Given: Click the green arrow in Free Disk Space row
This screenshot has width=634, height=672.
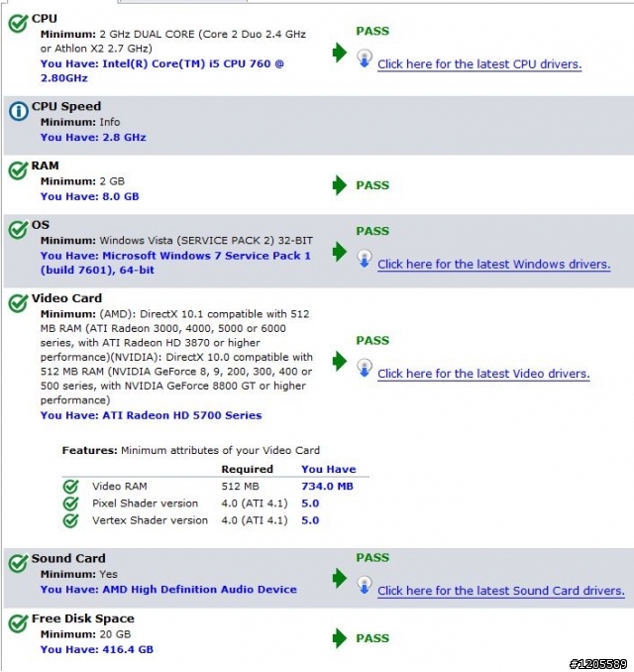Looking at the screenshot, I should point(340,638).
